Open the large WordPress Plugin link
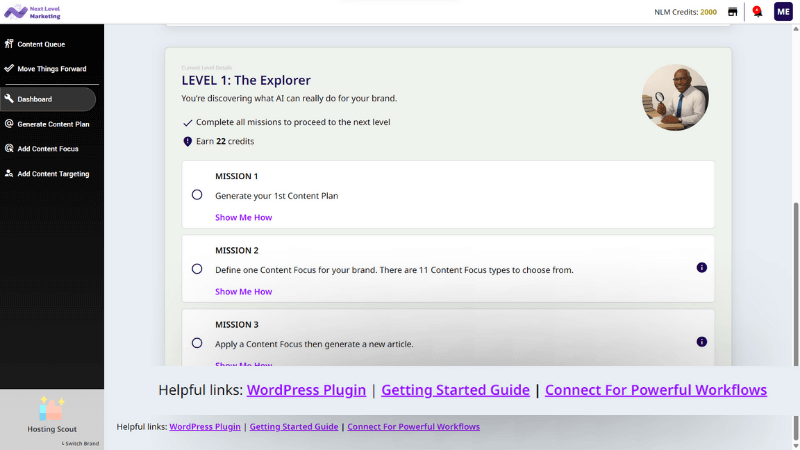 pyautogui.click(x=306, y=390)
